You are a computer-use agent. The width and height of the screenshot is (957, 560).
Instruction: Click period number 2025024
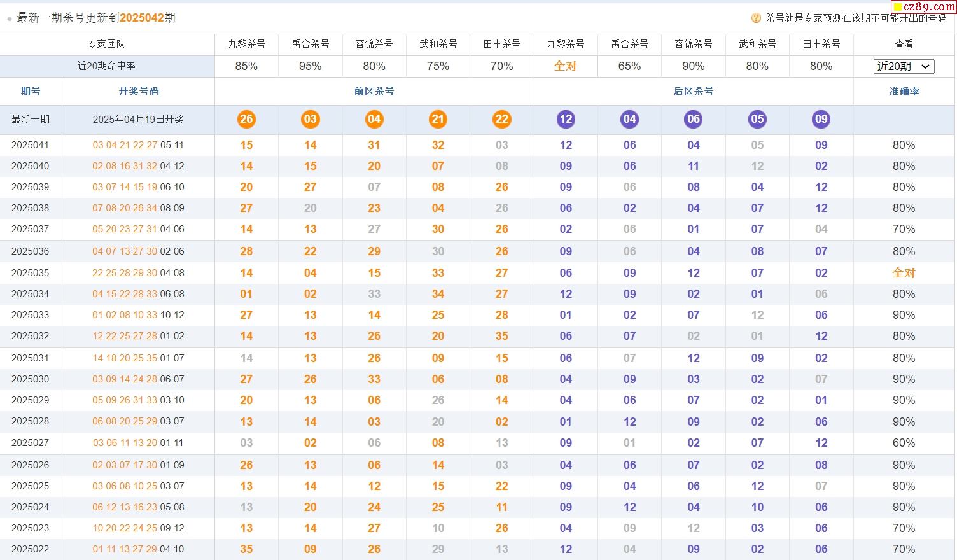click(31, 507)
